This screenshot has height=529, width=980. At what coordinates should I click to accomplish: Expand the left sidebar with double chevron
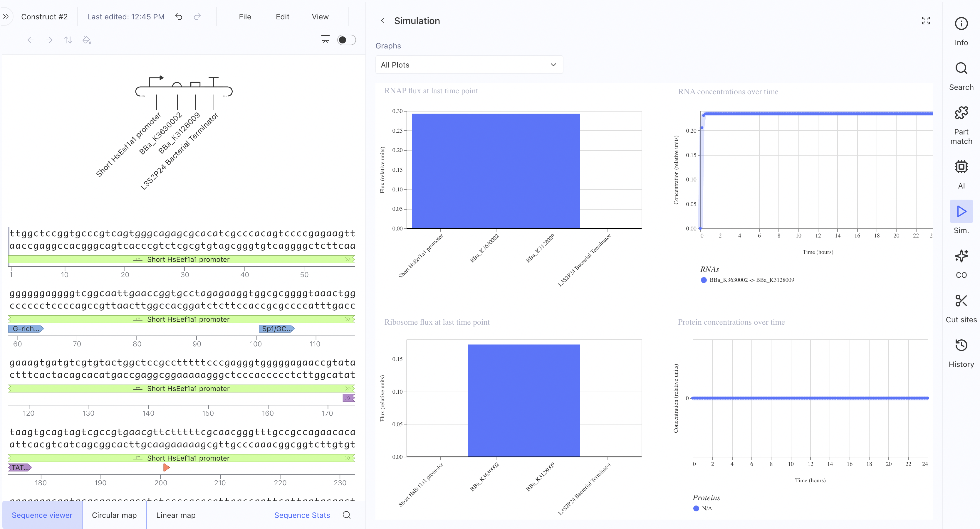click(x=6, y=16)
